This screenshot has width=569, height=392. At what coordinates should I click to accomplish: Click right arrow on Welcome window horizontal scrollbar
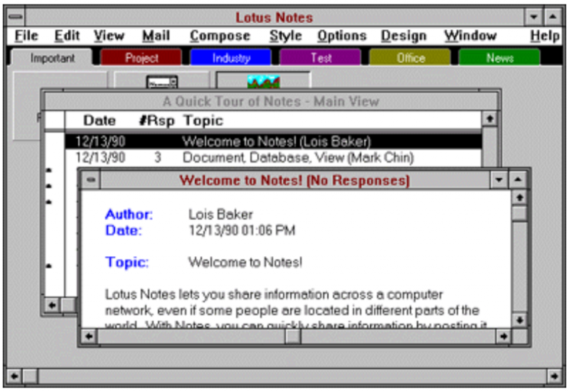coord(504,337)
